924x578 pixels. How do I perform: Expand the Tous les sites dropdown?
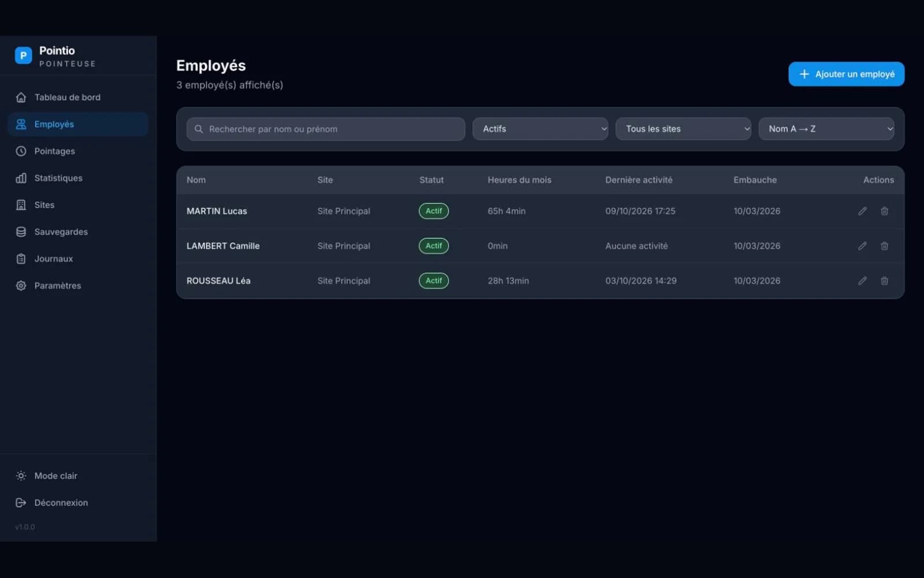pos(683,129)
